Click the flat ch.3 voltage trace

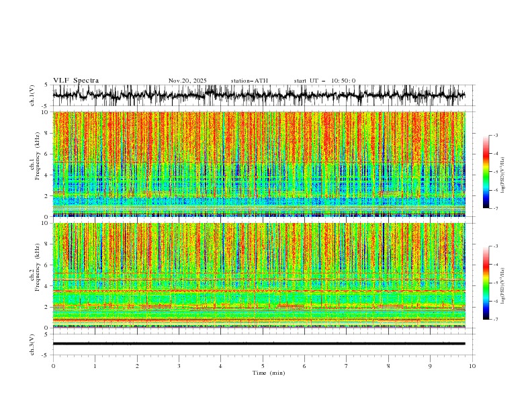click(x=259, y=344)
